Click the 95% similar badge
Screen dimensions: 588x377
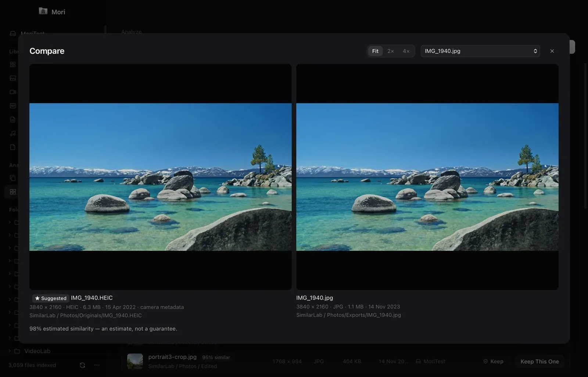[x=216, y=358]
